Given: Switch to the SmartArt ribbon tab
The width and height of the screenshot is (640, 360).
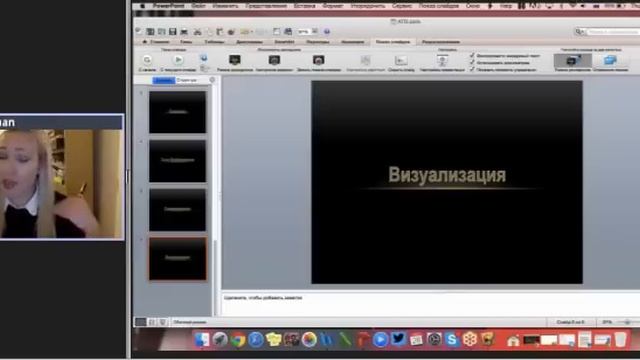Looking at the screenshot, I should coord(284,42).
